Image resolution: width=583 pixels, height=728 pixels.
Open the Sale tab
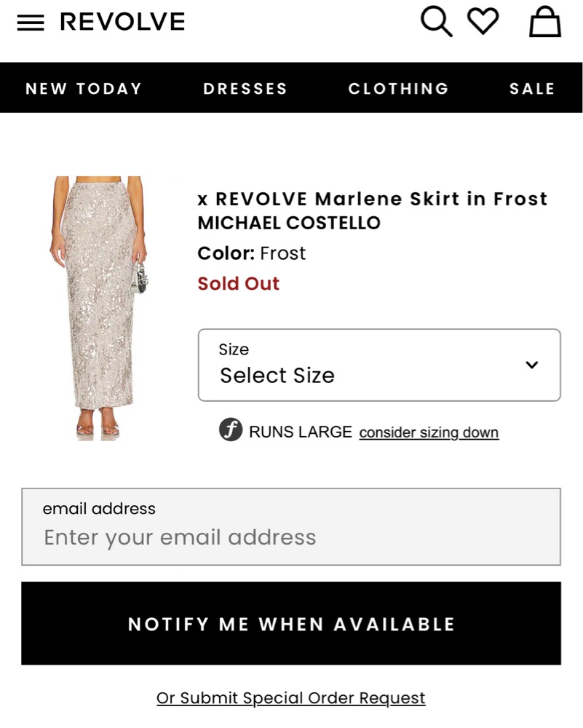[532, 89]
